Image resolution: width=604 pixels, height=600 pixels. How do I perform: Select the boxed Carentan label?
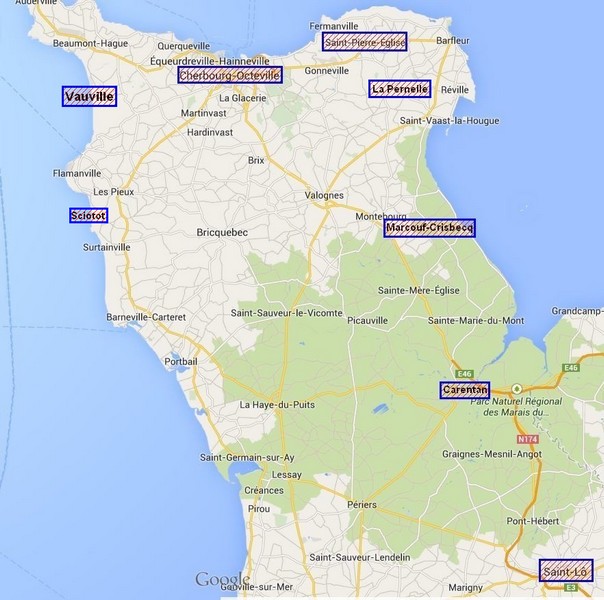click(x=465, y=390)
